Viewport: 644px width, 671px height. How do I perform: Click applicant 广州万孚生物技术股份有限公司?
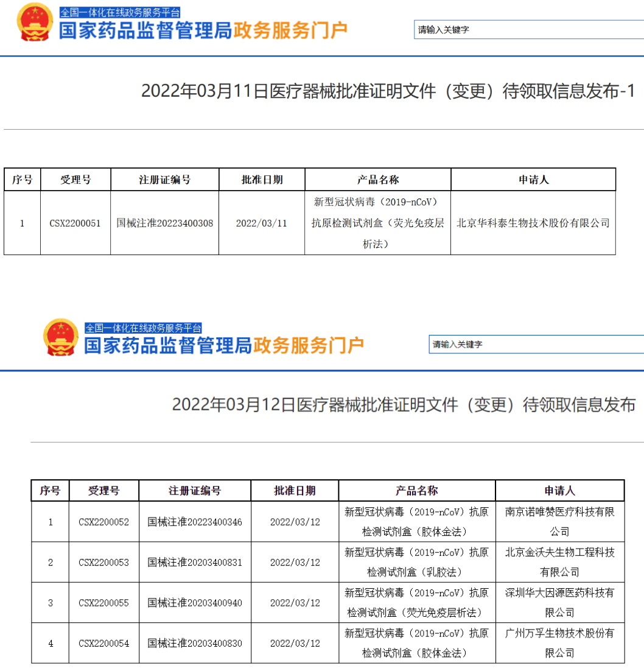click(x=560, y=642)
